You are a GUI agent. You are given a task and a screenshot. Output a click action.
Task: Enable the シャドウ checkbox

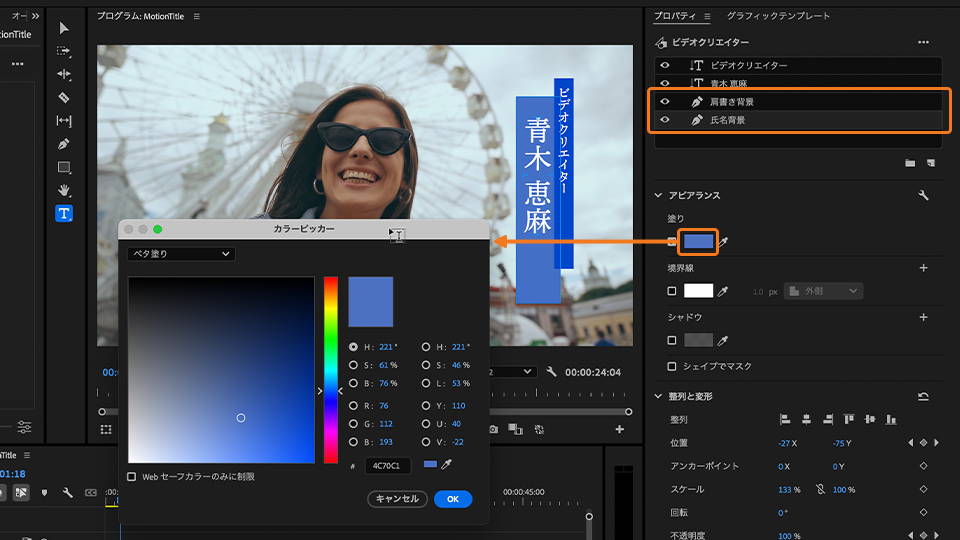coord(672,340)
